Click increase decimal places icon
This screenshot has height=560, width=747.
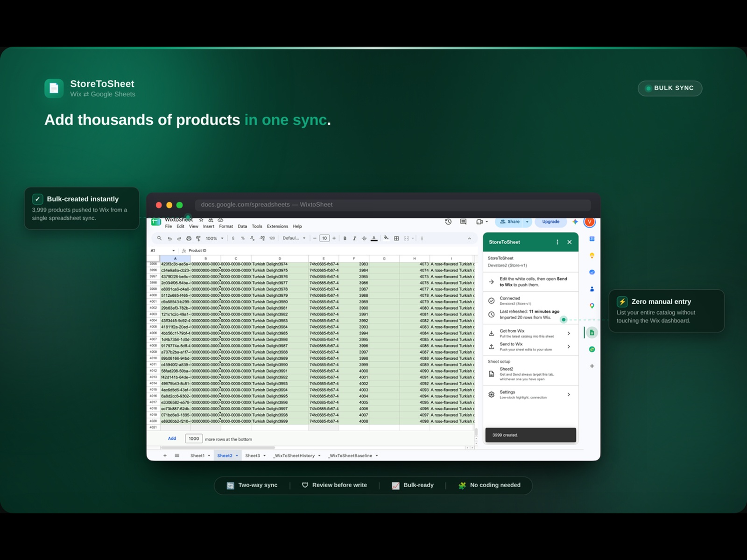pyautogui.click(x=262, y=238)
